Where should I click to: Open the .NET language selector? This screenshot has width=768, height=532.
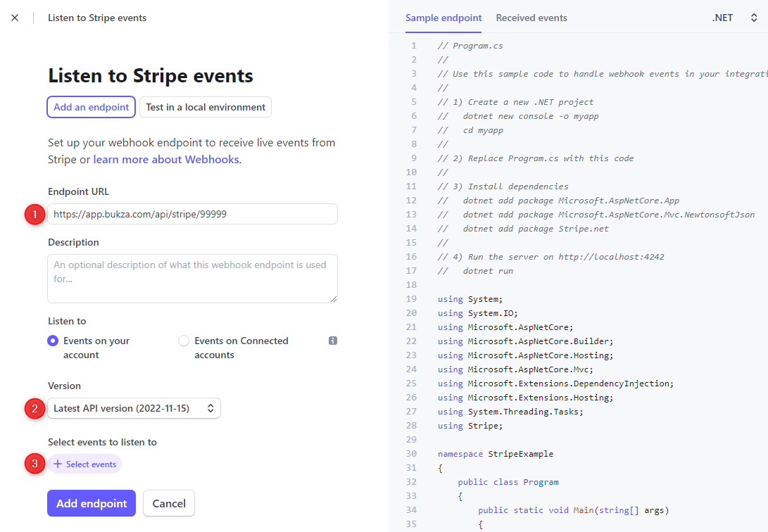(734, 18)
